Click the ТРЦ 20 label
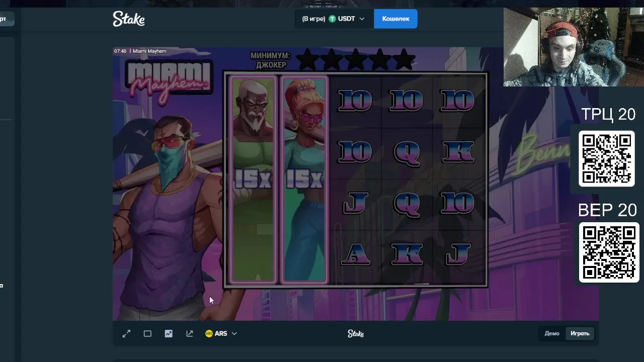644x362 pixels. click(608, 115)
